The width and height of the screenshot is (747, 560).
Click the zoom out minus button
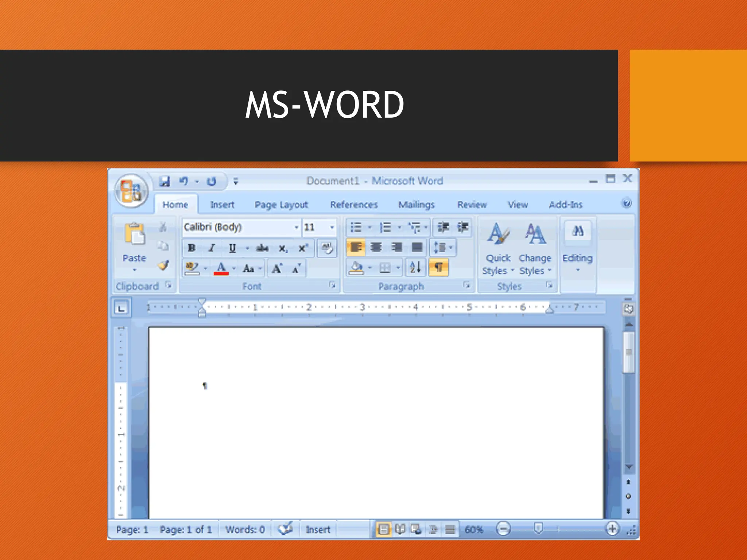[x=503, y=529]
